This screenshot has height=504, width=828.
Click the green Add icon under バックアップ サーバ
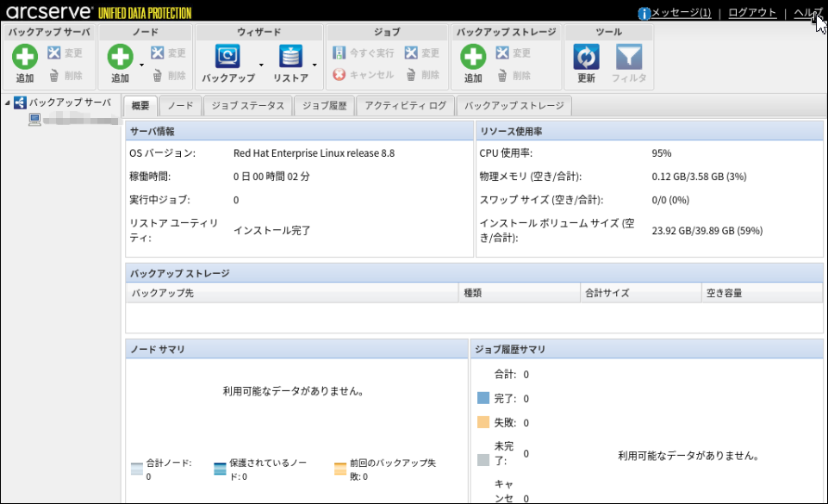coord(25,58)
